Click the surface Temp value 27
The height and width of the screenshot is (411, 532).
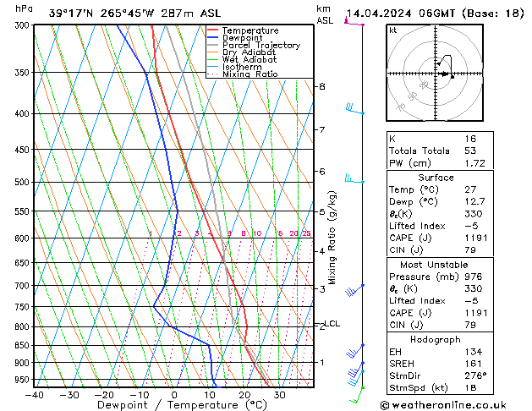point(470,189)
